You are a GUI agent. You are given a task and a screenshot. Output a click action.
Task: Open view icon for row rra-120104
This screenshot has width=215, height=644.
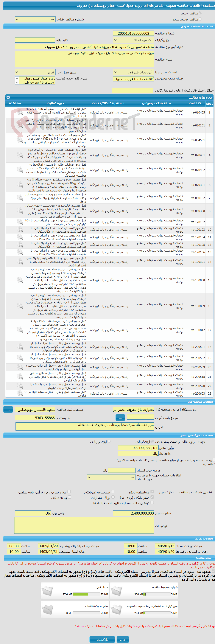point(20,237)
